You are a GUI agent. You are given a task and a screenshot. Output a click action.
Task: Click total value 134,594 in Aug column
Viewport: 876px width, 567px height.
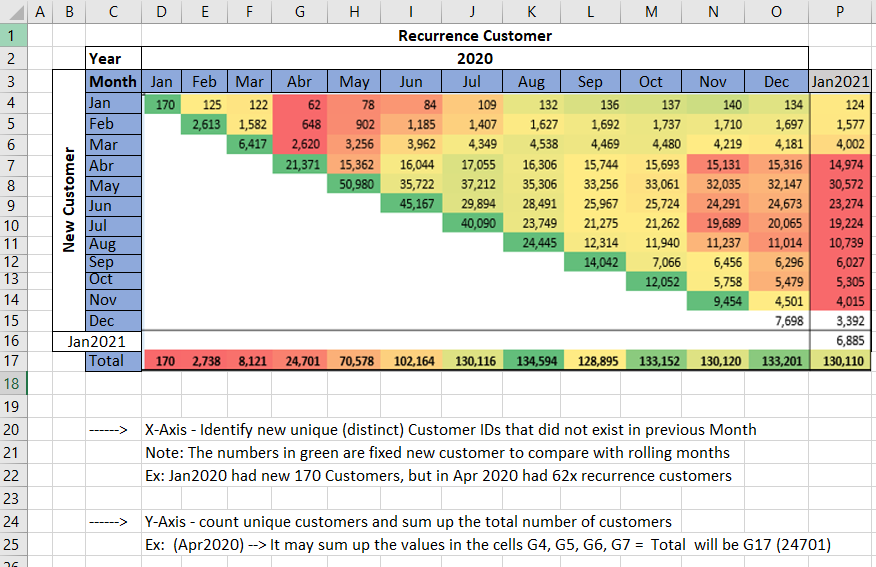click(x=532, y=361)
